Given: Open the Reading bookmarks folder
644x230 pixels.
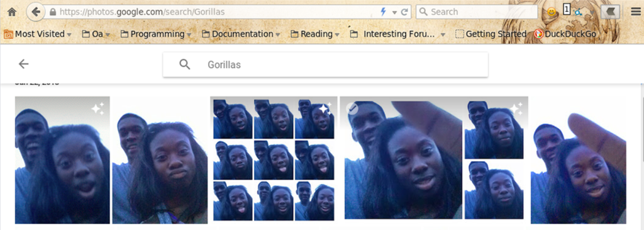Looking at the screenshot, I should [315, 34].
